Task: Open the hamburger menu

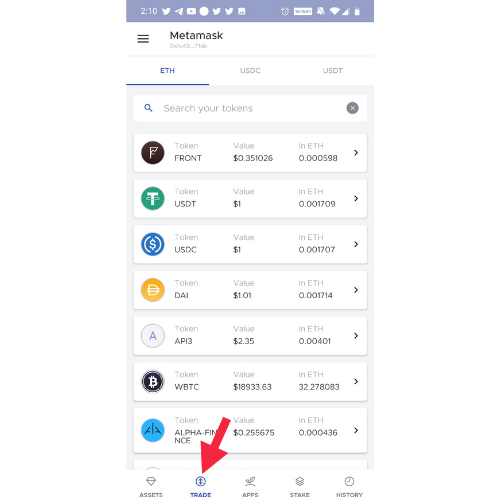Action: [143, 39]
